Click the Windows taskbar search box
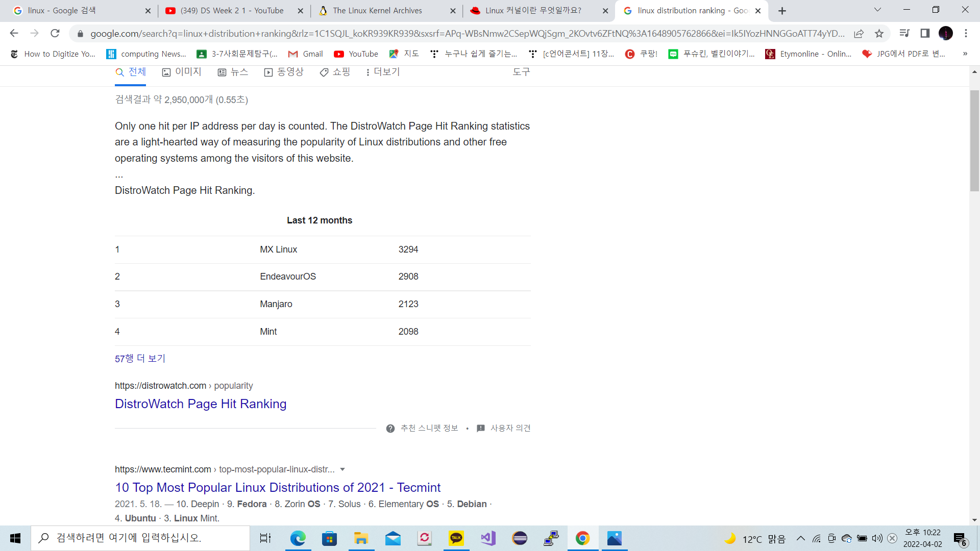Image resolution: width=980 pixels, height=551 pixels. point(140,538)
